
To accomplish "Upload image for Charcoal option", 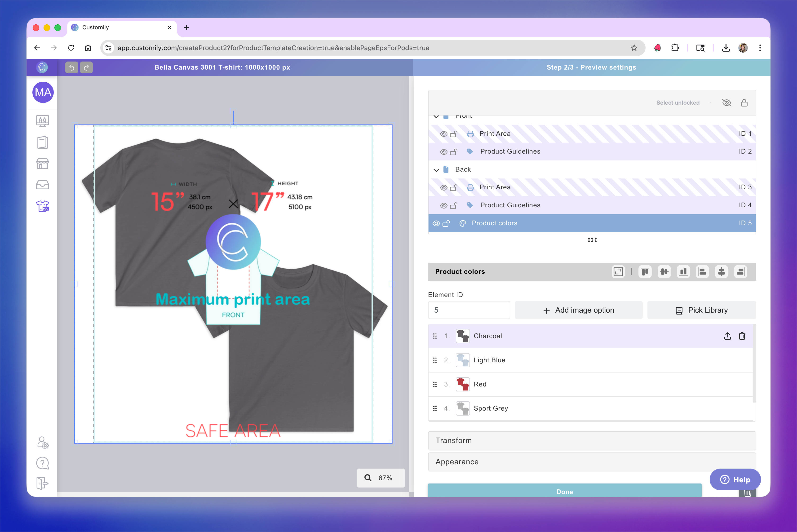I will (x=727, y=336).
